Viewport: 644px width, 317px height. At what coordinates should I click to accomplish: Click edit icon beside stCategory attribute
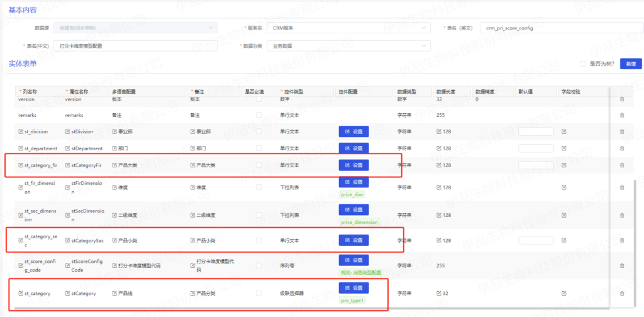point(68,294)
